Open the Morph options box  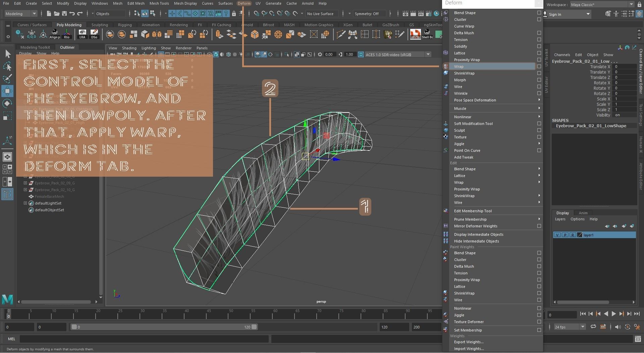coord(539,80)
